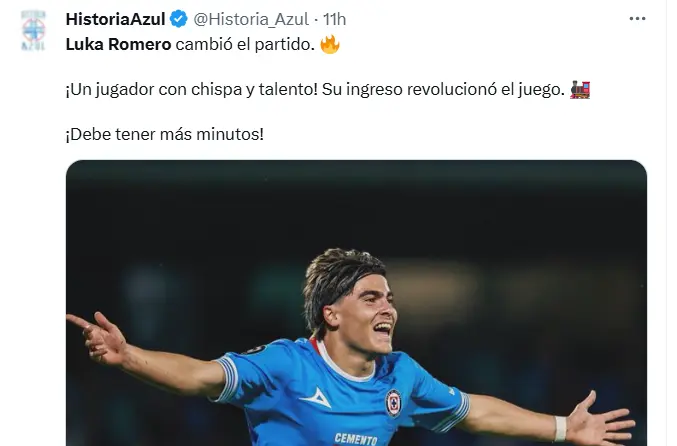This screenshot has width=677, height=446.
Task: Click the bold Luka Romero text
Action: [x=118, y=44]
